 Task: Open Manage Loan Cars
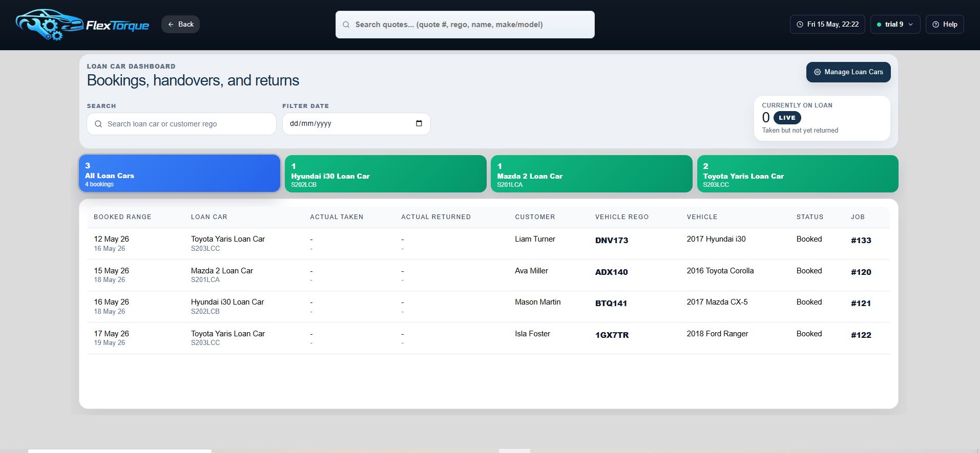pyautogui.click(x=848, y=72)
